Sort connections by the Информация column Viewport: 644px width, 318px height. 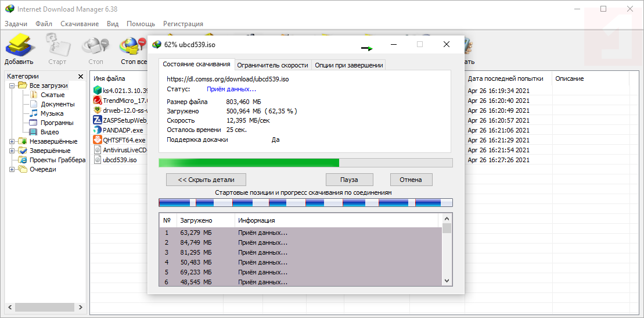point(337,220)
